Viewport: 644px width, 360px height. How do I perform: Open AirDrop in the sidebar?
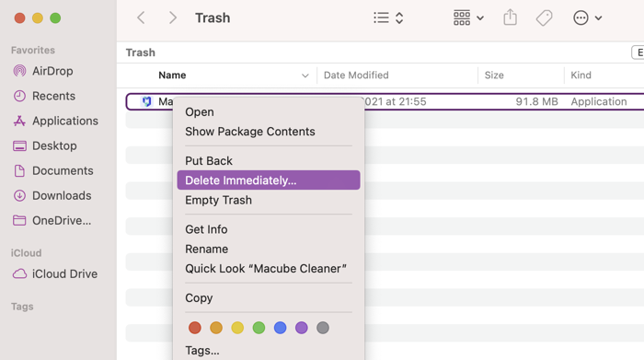(52, 71)
